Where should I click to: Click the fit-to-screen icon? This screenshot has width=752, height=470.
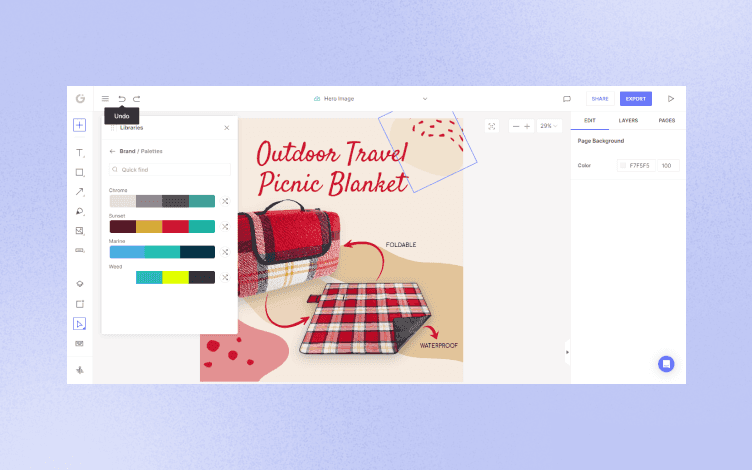[x=492, y=126]
